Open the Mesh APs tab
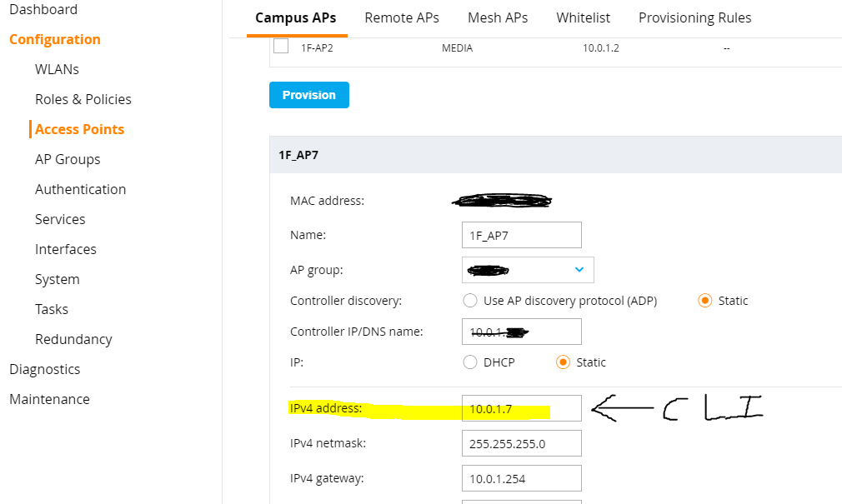The width and height of the screenshot is (842, 504). [497, 17]
